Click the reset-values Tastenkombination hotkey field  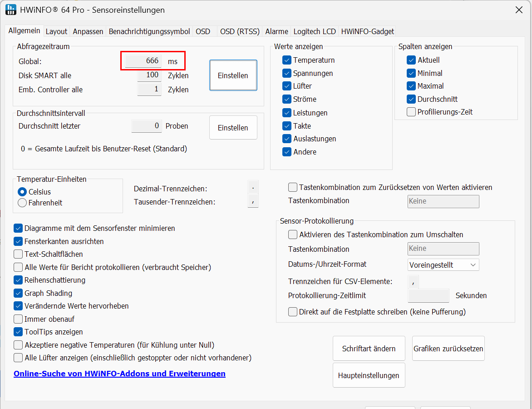443,201
